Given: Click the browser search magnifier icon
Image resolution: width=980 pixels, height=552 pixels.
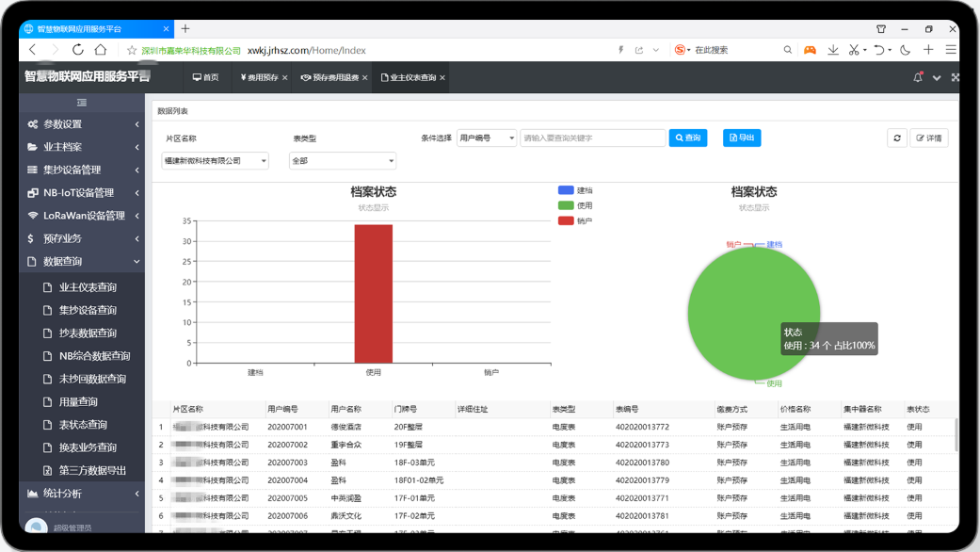Looking at the screenshot, I should 788,49.
